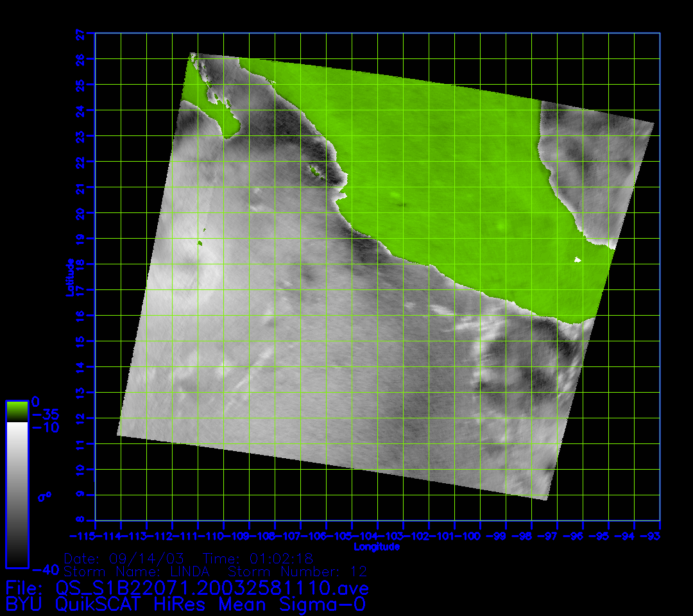Click the Longitude axis title
This screenshot has width=693, height=616.
[x=377, y=547]
